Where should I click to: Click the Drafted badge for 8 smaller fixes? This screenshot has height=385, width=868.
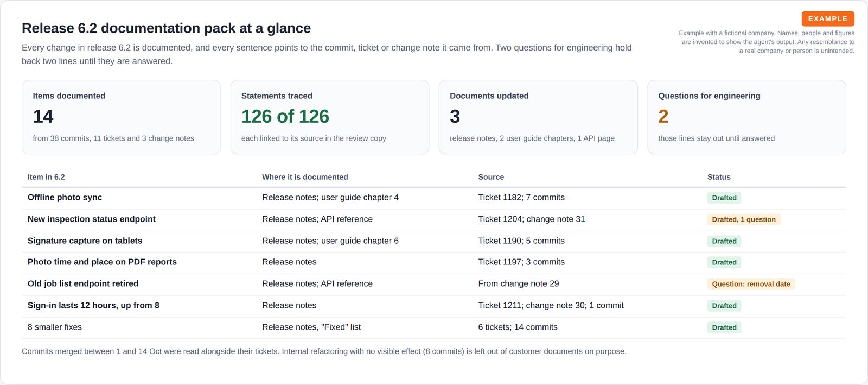(x=724, y=327)
